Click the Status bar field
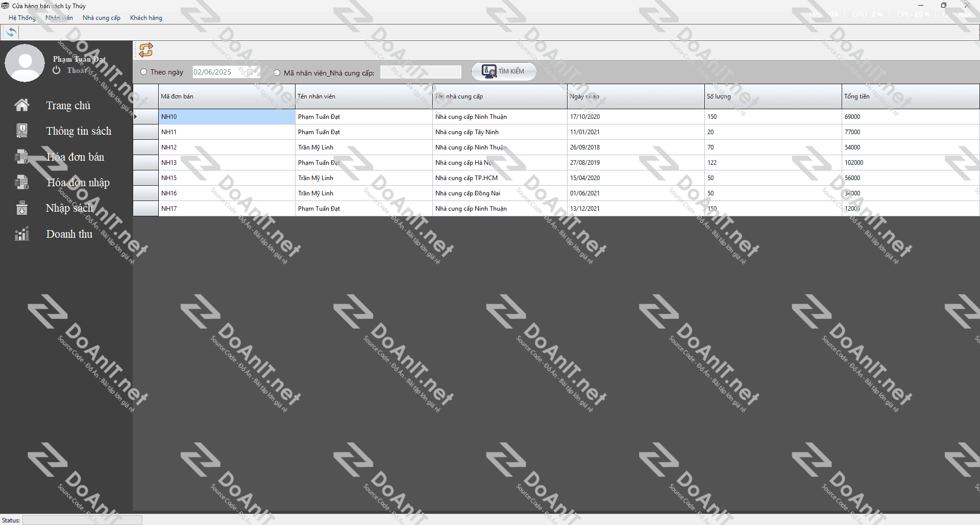 (82, 520)
